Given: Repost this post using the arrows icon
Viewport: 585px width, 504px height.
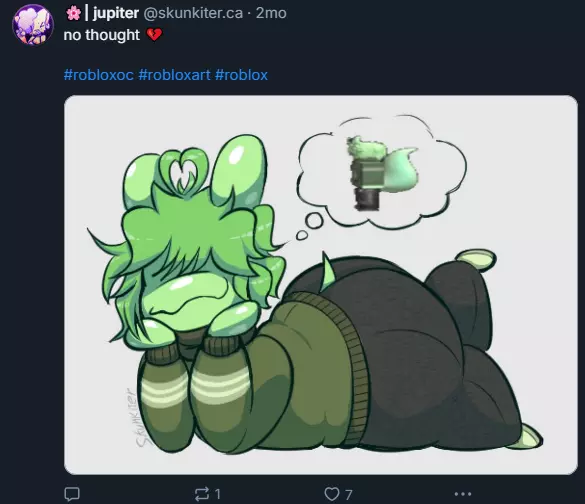Looking at the screenshot, I should point(202,494).
